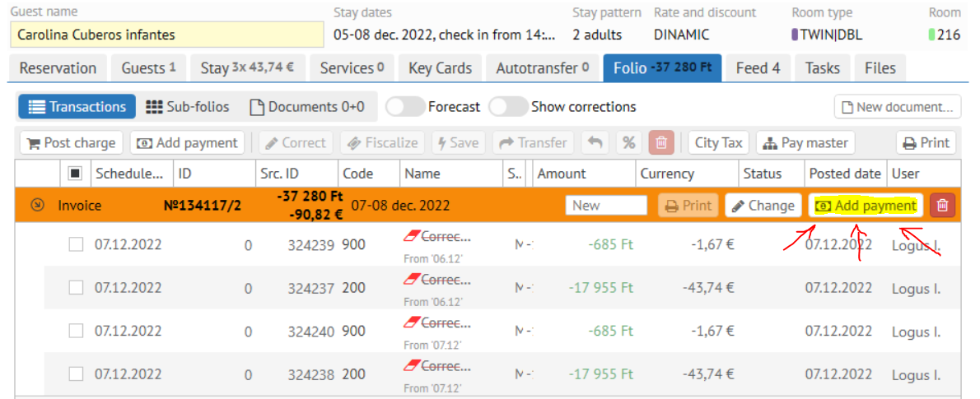Viewport: 980px width, 399px height.
Task: Click the DINAMIC rate and discount value
Action: tap(682, 35)
